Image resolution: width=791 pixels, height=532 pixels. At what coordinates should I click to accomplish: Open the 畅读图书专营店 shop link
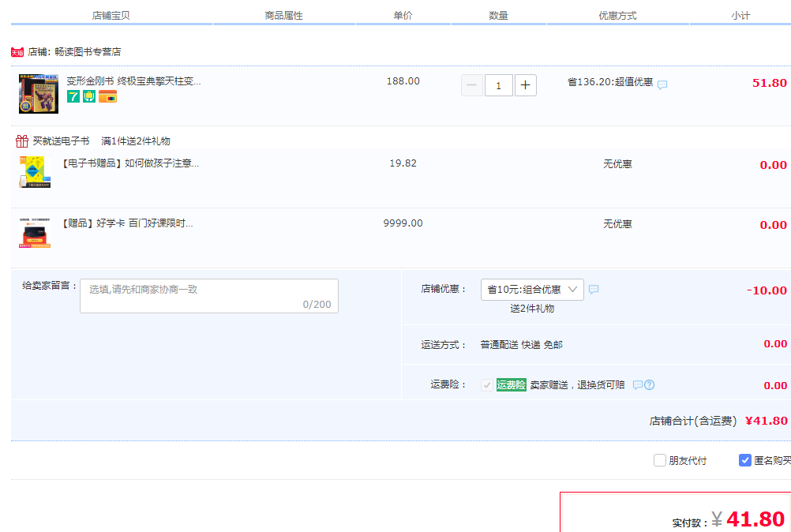(x=88, y=52)
